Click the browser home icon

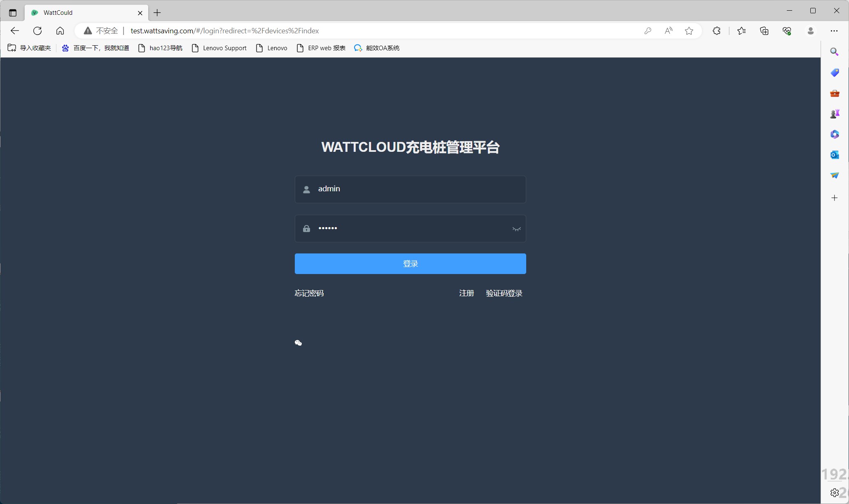[60, 31]
